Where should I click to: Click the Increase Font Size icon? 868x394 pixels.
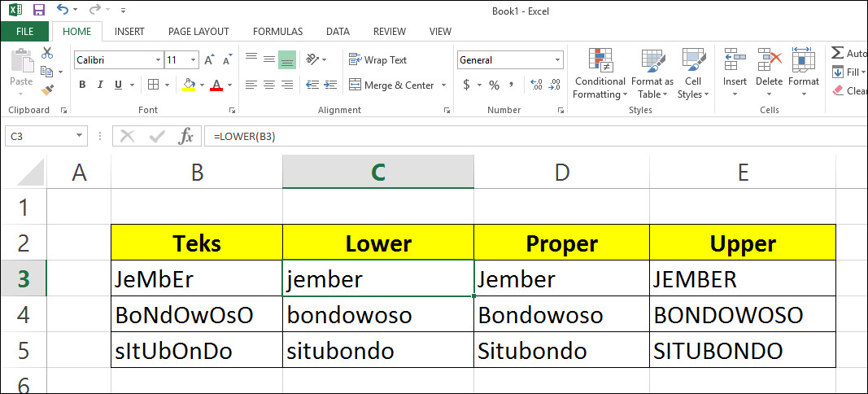pyautogui.click(x=209, y=60)
